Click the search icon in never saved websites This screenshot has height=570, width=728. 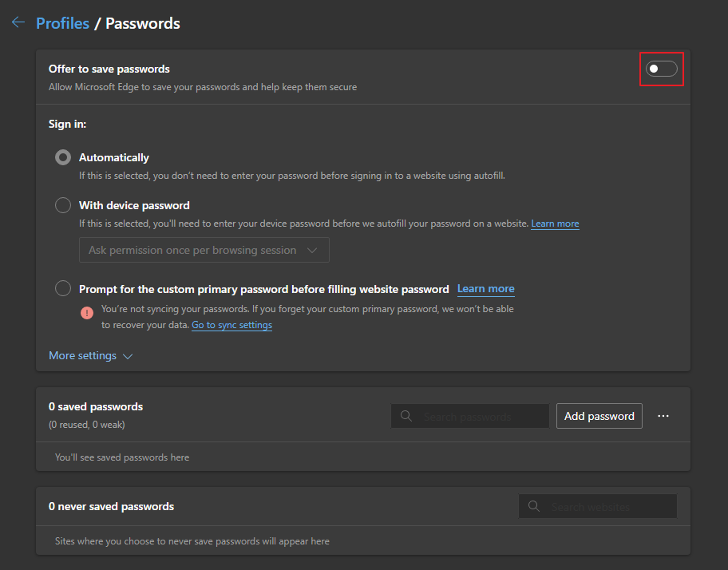(534, 506)
